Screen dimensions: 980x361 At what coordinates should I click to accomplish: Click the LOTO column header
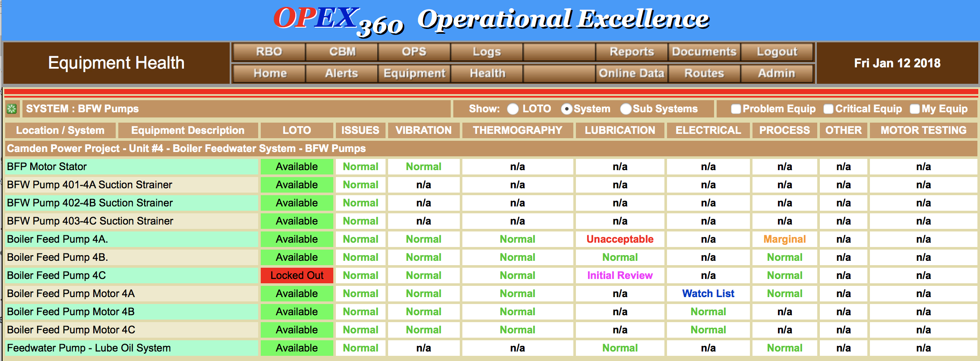pos(297,130)
